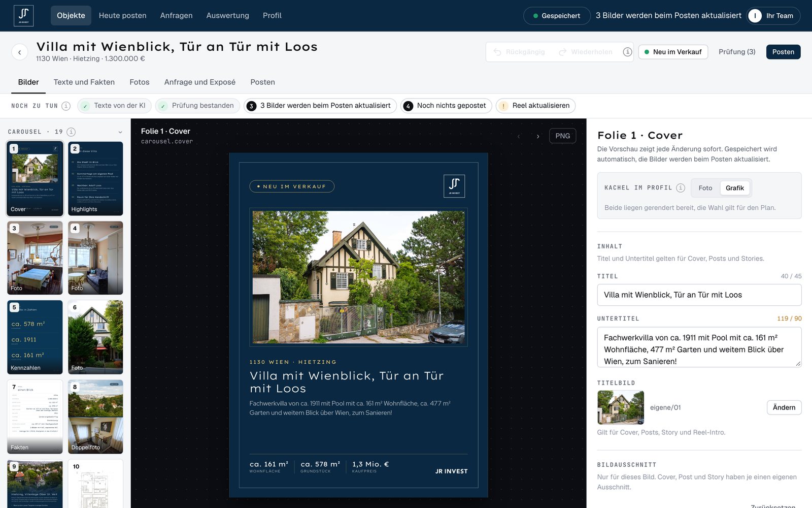Switch to the Texte und Fakten tab

click(x=84, y=82)
